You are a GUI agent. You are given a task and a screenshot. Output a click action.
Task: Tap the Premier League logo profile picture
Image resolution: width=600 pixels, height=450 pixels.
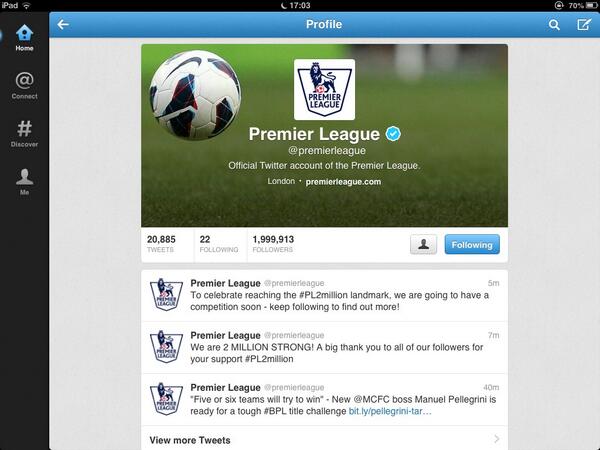pos(324,90)
